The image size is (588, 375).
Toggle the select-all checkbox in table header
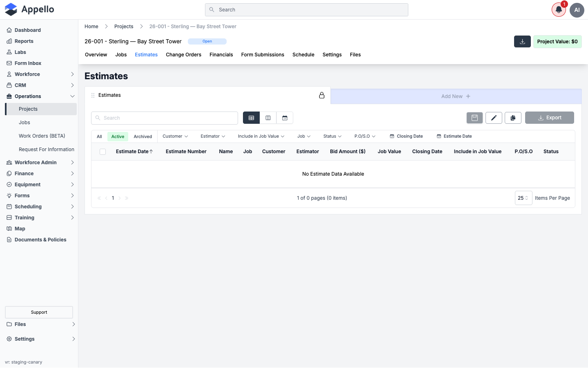103,152
